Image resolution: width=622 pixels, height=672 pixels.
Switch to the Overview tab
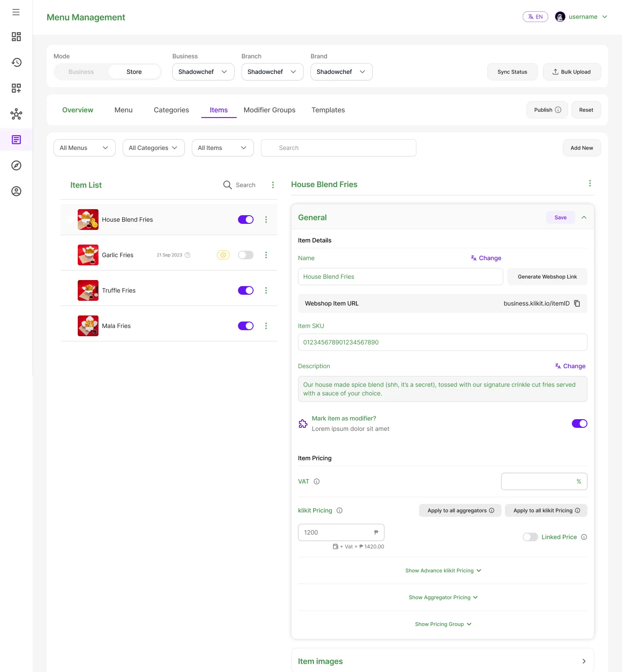[x=78, y=110]
